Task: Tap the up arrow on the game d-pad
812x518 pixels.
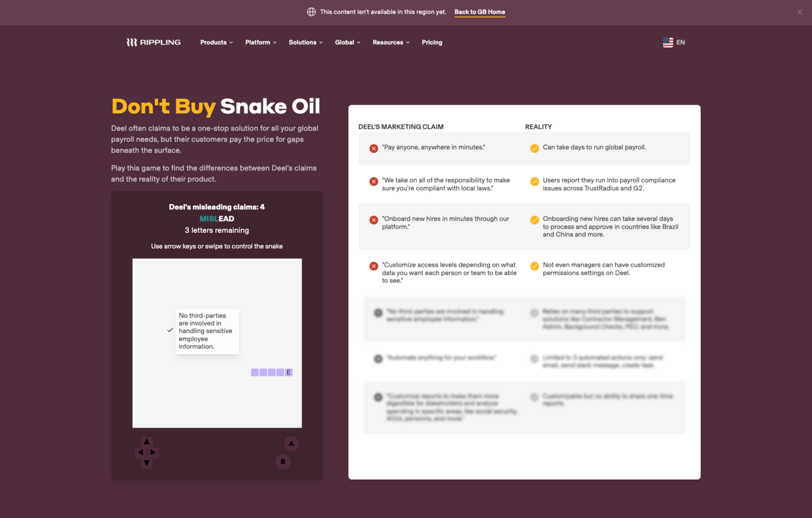Action: pos(146,441)
